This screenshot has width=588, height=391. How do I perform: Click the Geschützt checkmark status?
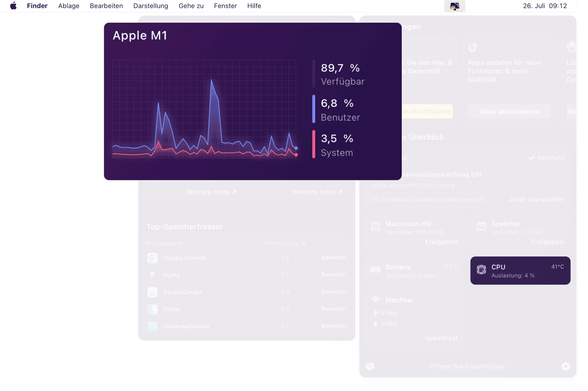coord(546,158)
